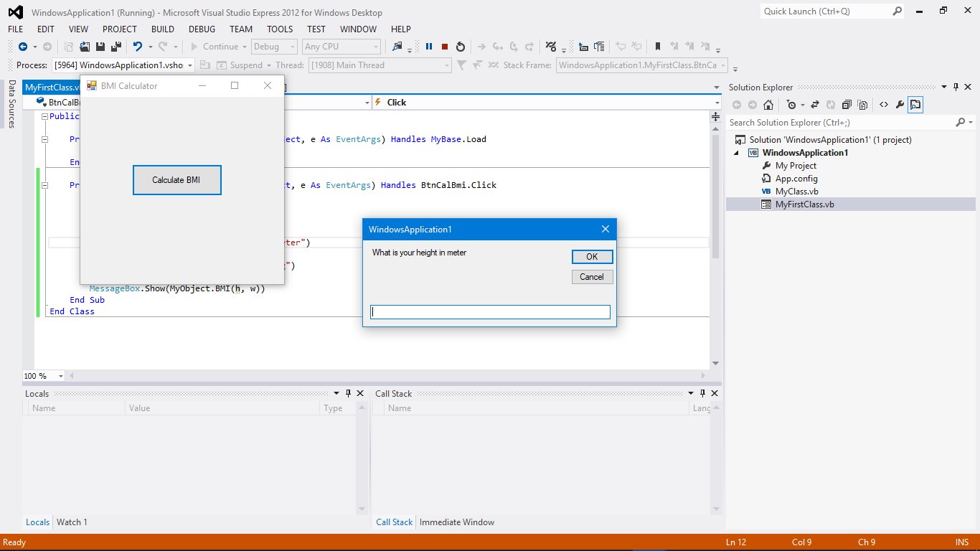Screen dimensions: 980x551
Task: Switch to the Immediate Window tab
Action: (x=457, y=522)
